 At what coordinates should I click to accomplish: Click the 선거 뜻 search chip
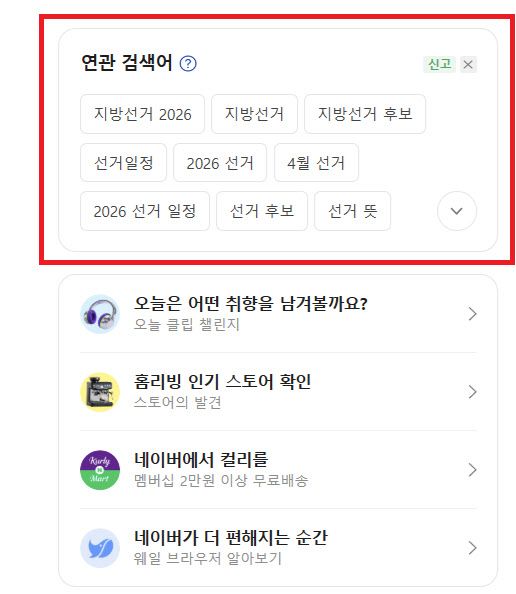(352, 211)
